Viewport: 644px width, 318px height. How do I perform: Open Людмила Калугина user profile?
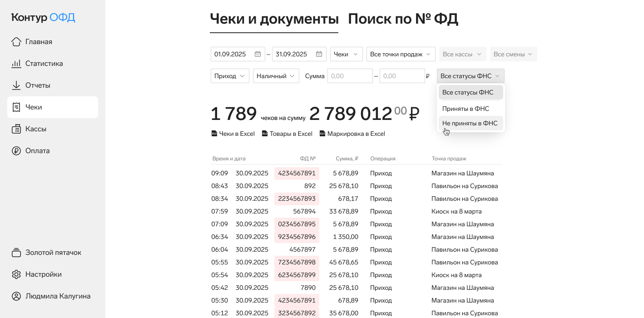tap(58, 296)
